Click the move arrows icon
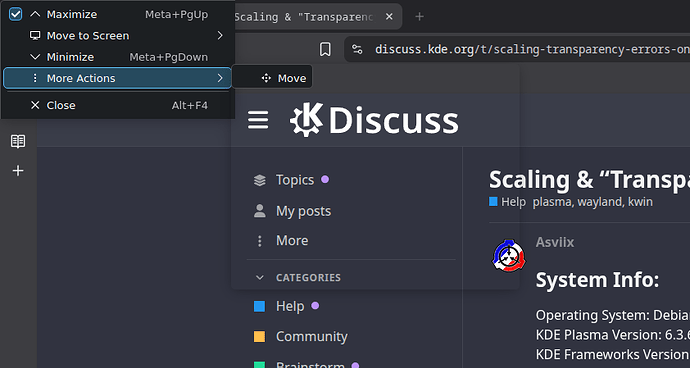This screenshot has height=368, width=690. [266, 78]
